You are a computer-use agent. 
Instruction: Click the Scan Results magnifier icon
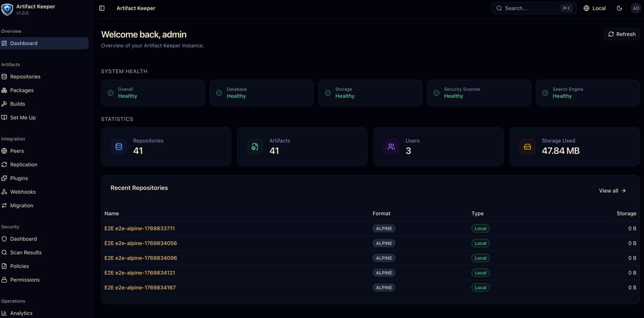(x=7, y=252)
